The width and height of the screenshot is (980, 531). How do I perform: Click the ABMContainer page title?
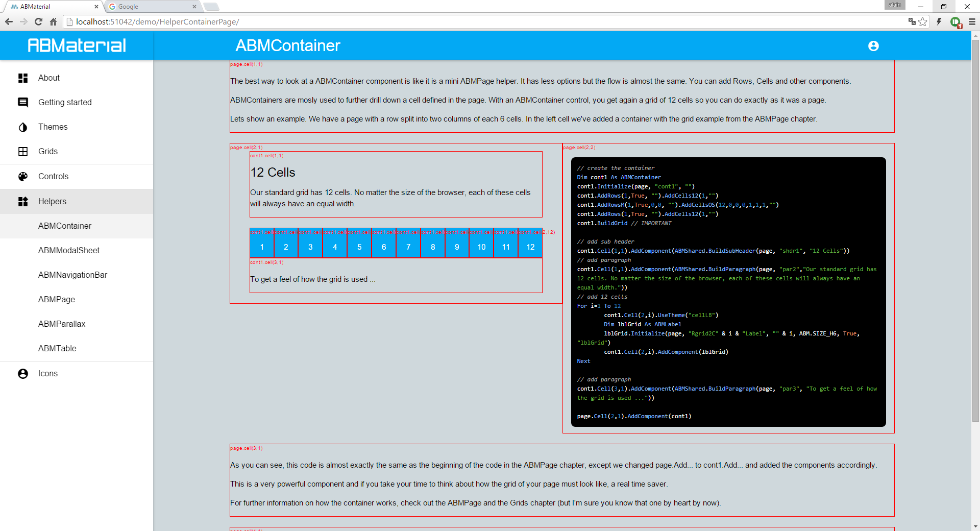tap(288, 46)
